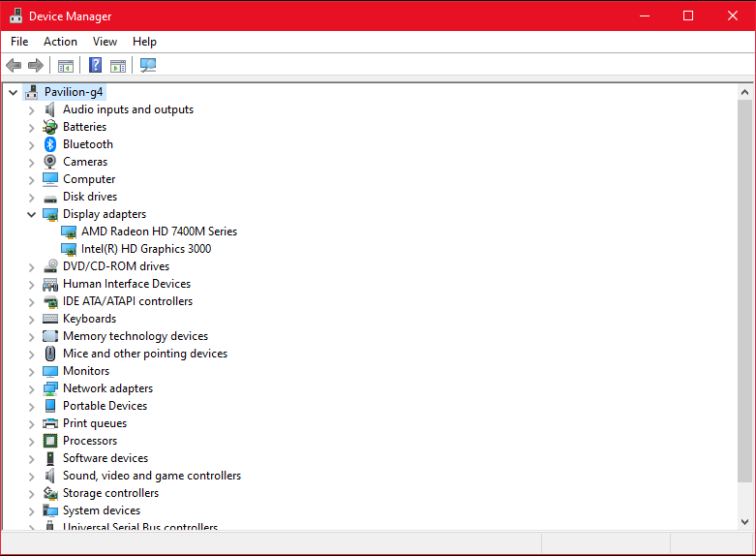Click the Batteries category icon

[50, 127]
